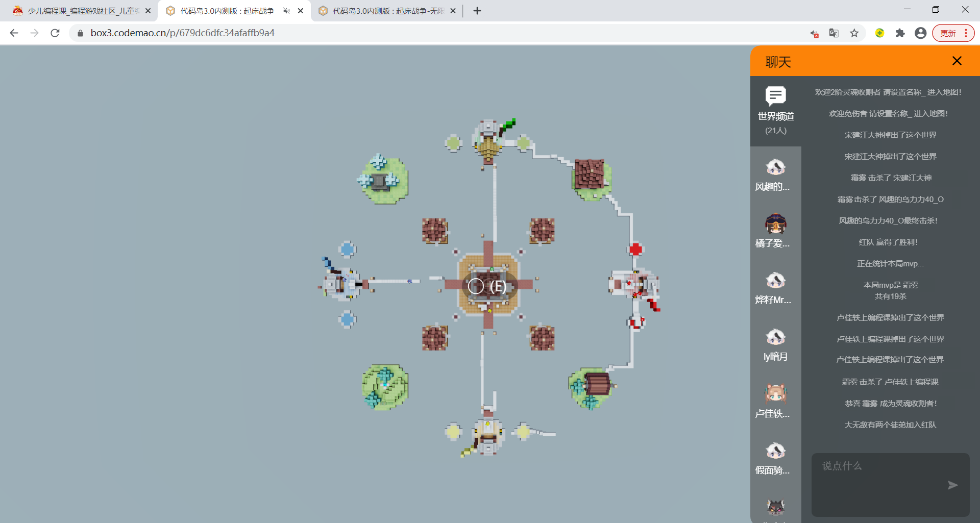Click the red marker on map path

coord(635,250)
